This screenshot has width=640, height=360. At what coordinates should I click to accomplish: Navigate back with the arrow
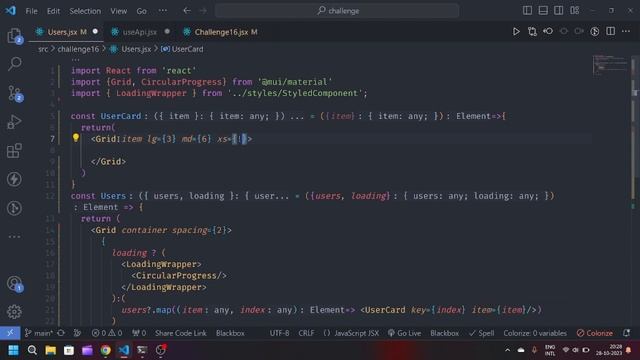[x=187, y=11]
